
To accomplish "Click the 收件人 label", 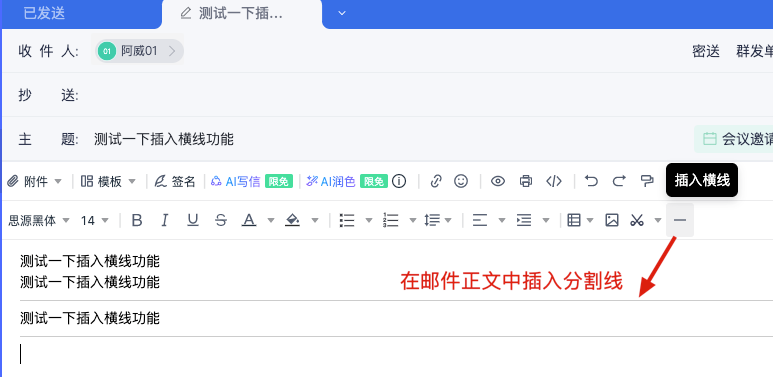I will click(x=48, y=51).
